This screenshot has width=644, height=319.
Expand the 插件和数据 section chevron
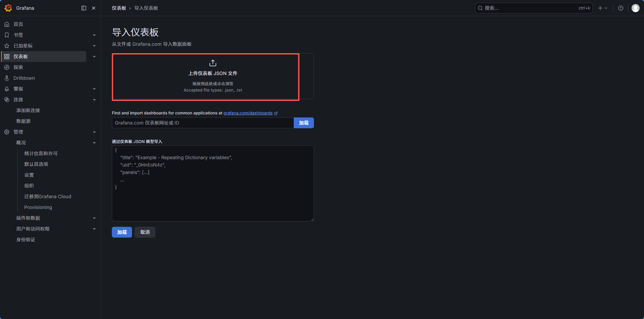click(94, 218)
